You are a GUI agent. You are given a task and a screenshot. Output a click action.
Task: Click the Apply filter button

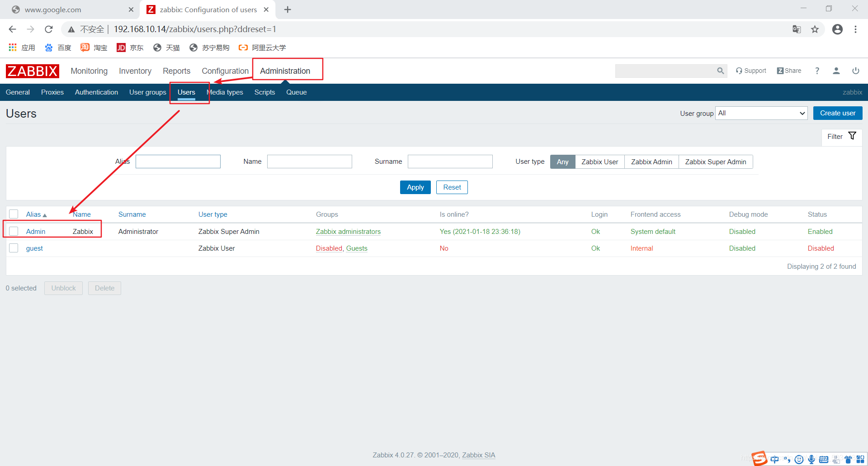tap(415, 187)
